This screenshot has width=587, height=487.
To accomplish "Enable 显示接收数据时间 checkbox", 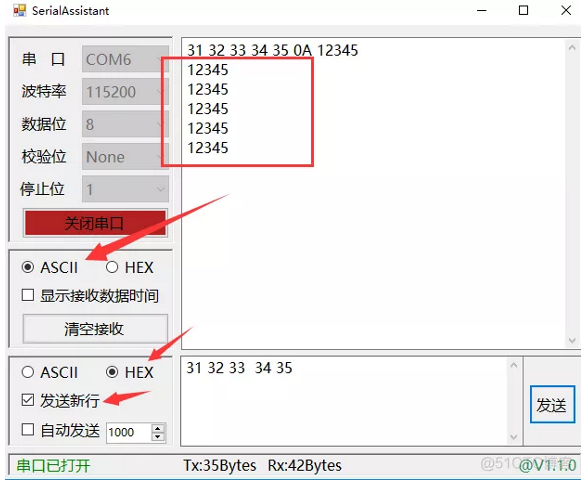I will coord(28,295).
